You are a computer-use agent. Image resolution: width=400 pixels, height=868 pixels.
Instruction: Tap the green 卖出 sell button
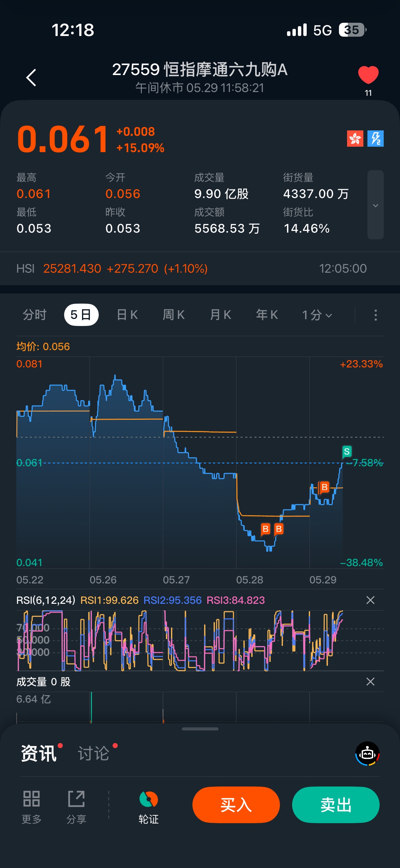[x=336, y=805]
